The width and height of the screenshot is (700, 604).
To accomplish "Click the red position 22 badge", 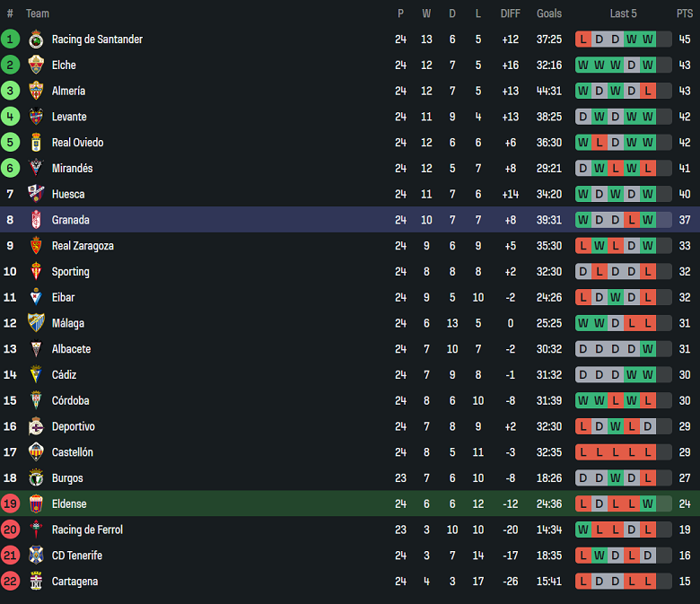I will tap(11, 582).
